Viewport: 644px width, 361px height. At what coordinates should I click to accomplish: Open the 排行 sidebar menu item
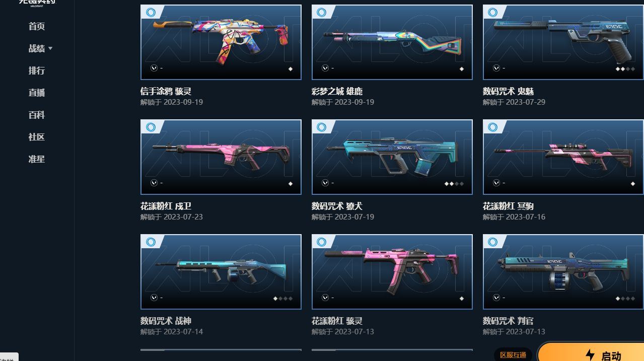[x=37, y=70]
